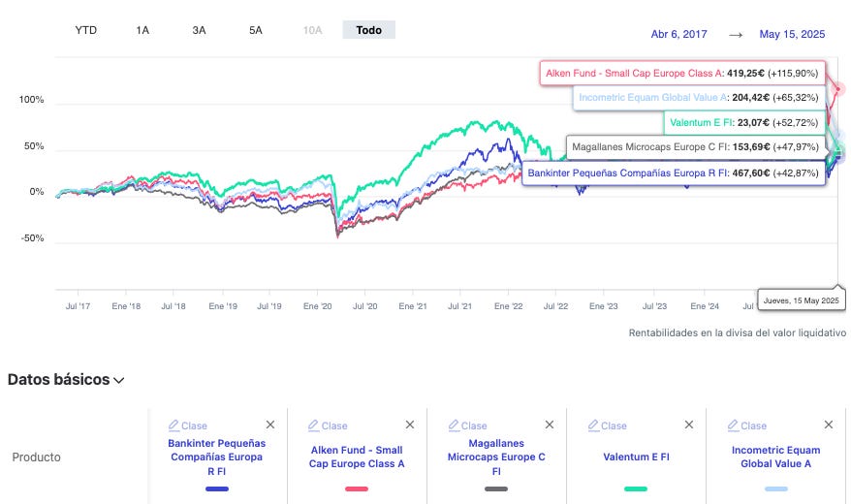Remove Valentum E FI column with X
The width and height of the screenshot is (851, 504).
point(689,425)
